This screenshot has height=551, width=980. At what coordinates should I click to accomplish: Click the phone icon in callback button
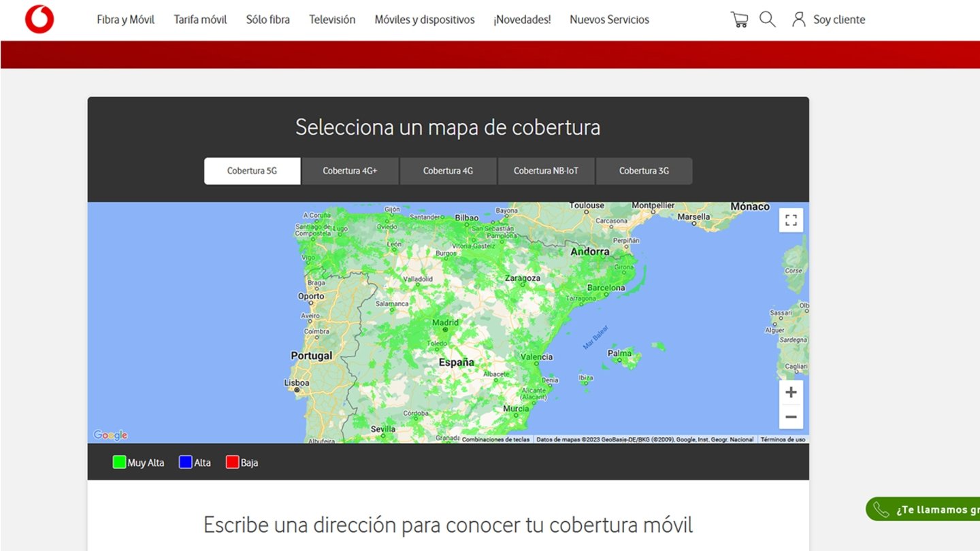pyautogui.click(x=881, y=510)
